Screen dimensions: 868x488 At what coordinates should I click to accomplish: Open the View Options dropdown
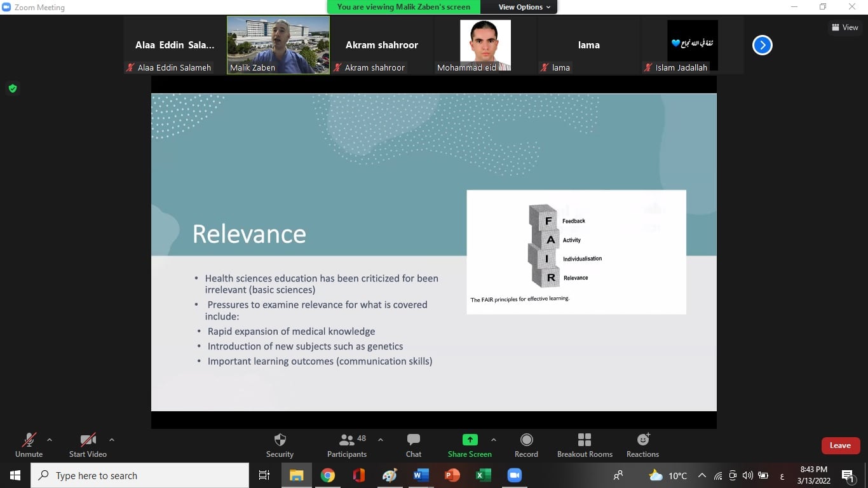(524, 7)
